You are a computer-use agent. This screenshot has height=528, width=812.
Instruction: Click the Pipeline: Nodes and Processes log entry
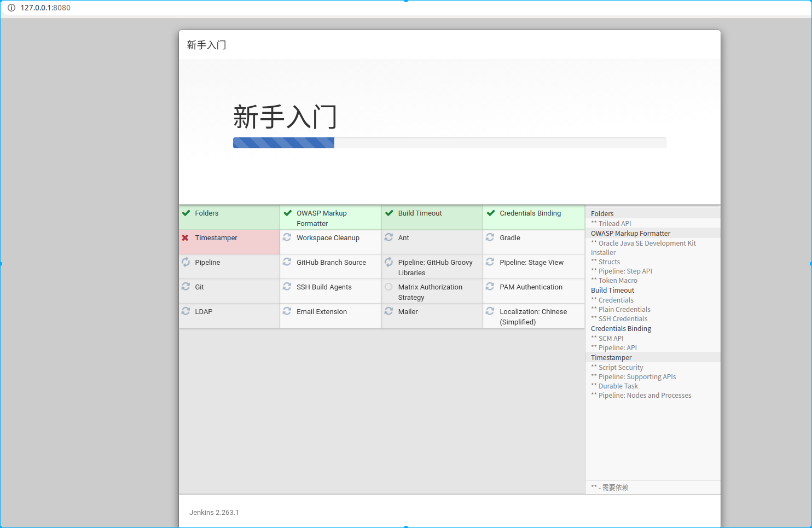click(641, 396)
